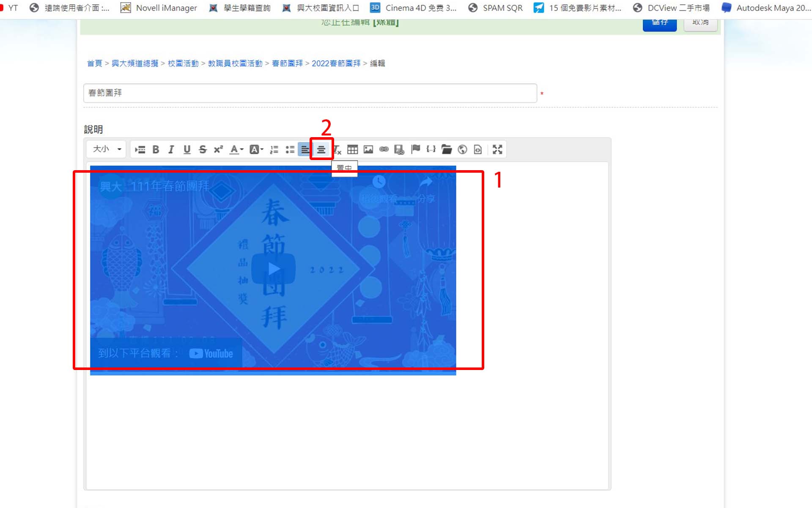The image size is (812, 508).
Task: Go to 校園活動 breadcrumb link
Action: (x=183, y=63)
